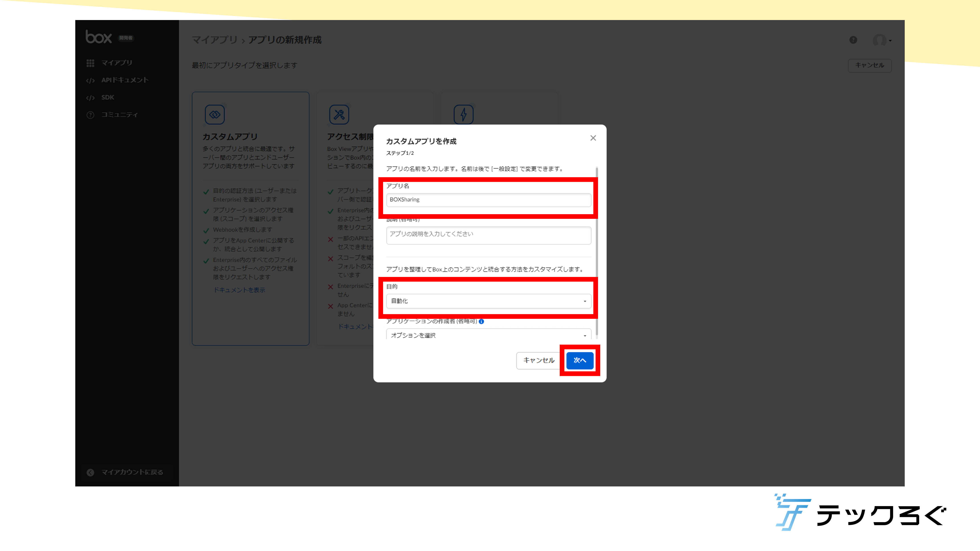
Task: Click the dialog vertical scrollbar
Action: tap(596, 252)
